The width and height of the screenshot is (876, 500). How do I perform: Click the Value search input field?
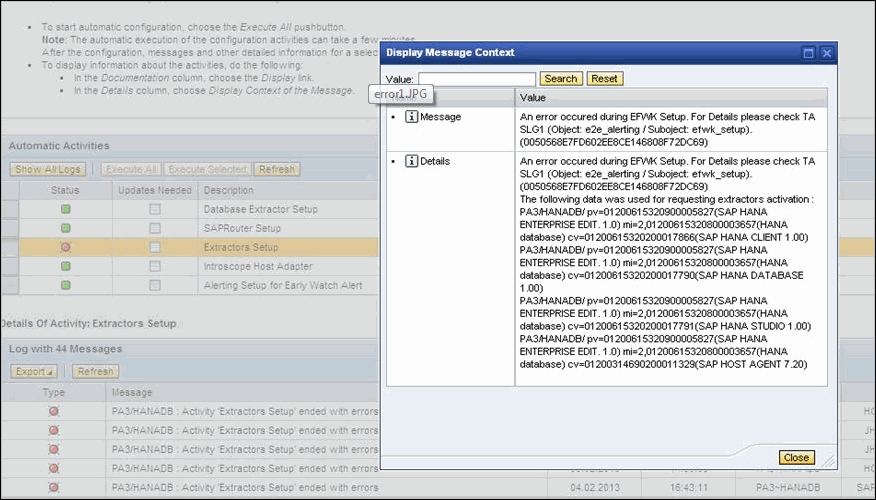477,79
